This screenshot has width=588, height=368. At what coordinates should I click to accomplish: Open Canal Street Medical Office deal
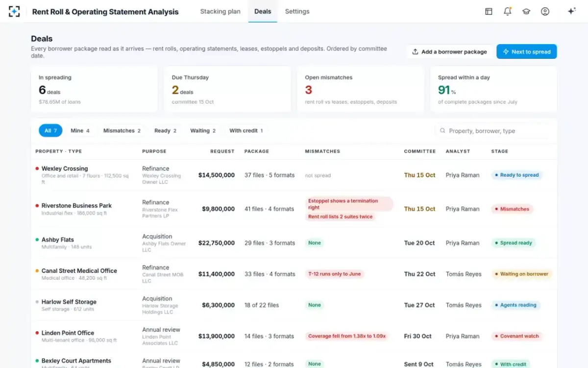pyautogui.click(x=79, y=270)
